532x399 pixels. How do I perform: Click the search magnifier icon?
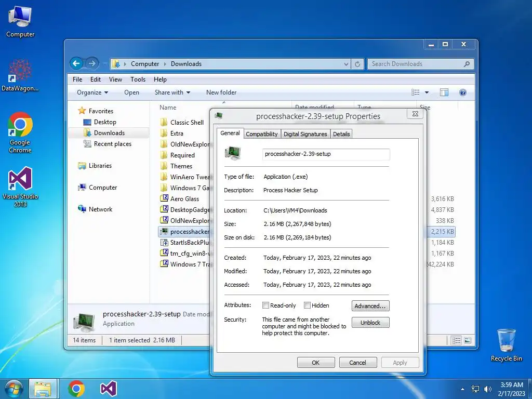tap(467, 64)
